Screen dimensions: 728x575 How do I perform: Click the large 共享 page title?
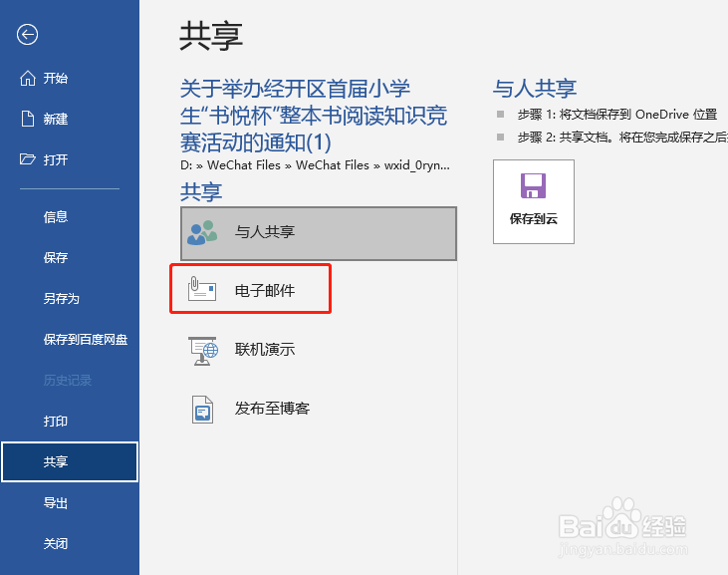(211, 36)
